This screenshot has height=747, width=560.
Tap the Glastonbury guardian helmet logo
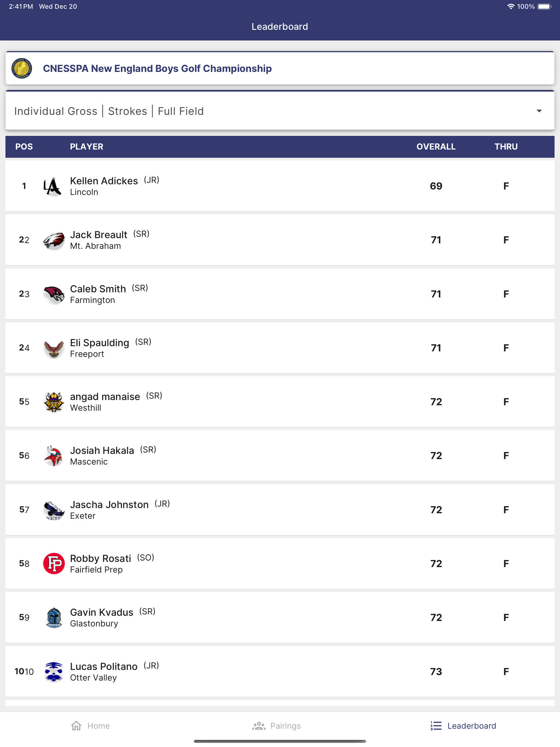[x=53, y=618]
